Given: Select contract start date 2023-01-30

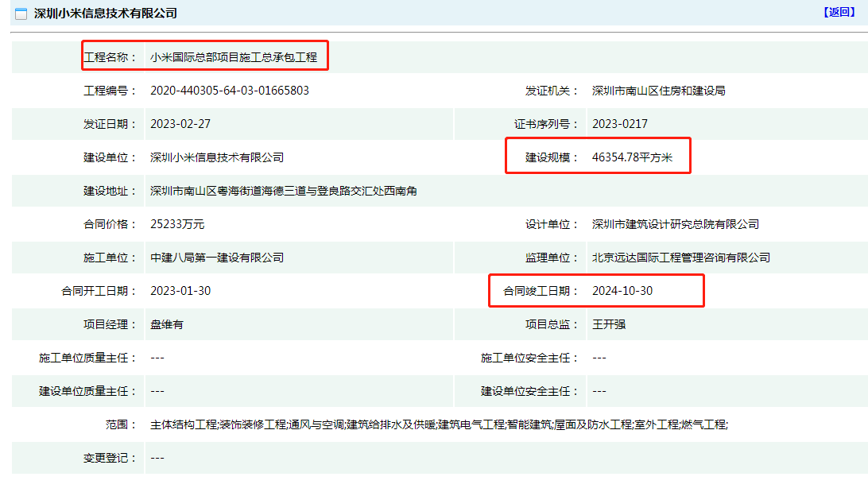Looking at the screenshot, I should pos(180,291).
